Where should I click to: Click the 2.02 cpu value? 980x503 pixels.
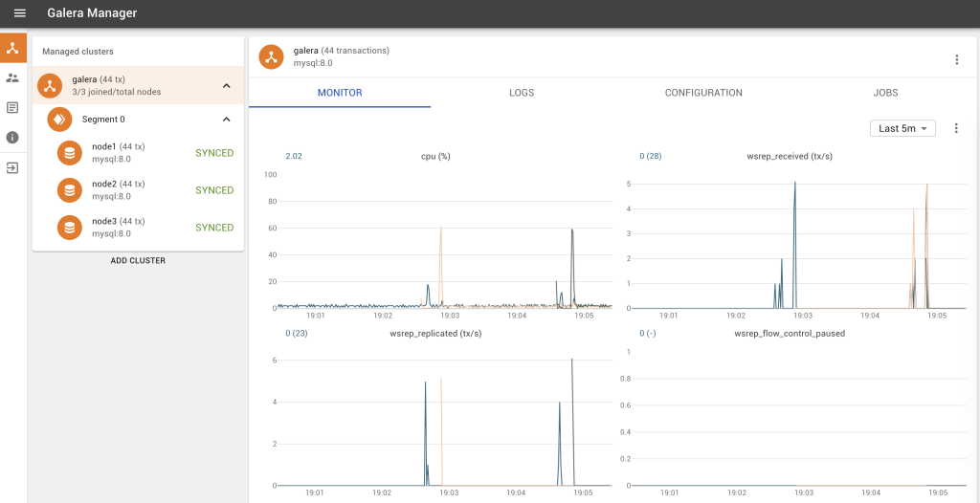point(294,156)
